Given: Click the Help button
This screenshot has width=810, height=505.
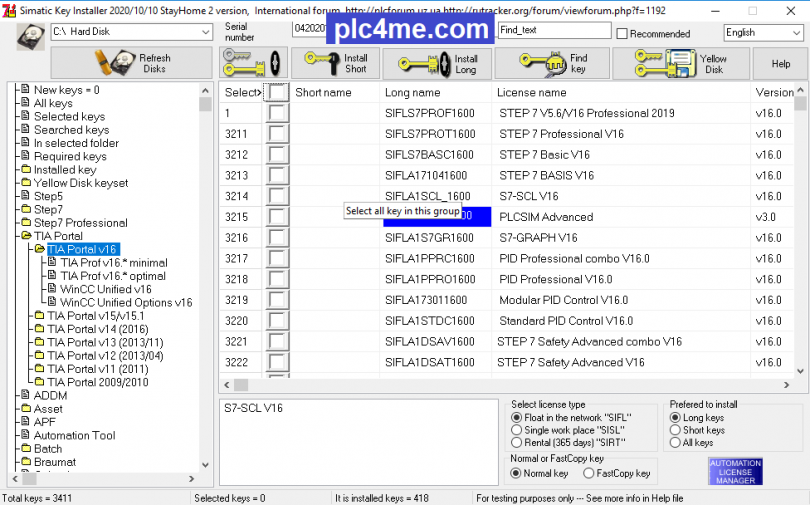Looking at the screenshot, I should tap(780, 63).
